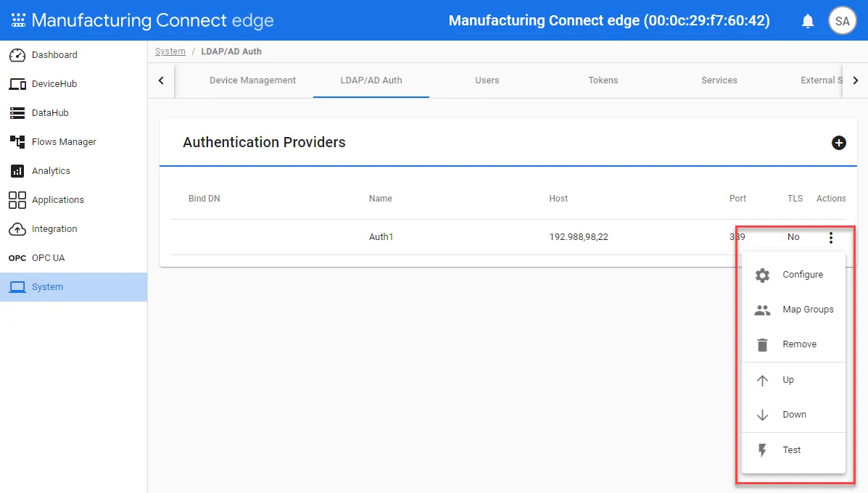This screenshot has width=868, height=493.
Task: Click the Integration cloud upload icon
Action: point(17,229)
